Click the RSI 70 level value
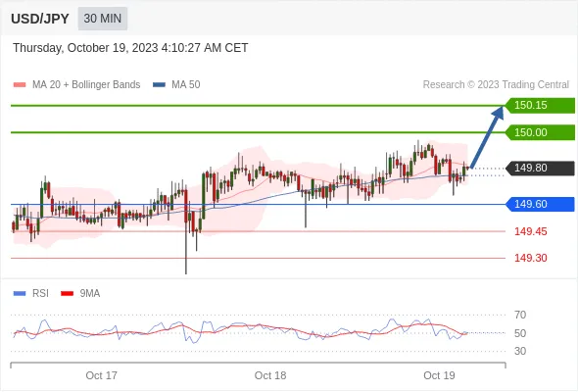The image size is (578, 392). 520,315
